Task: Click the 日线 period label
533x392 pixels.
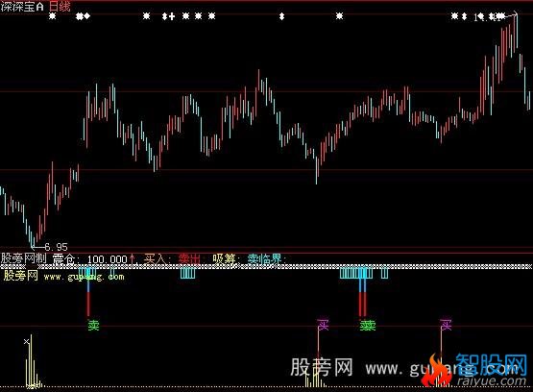Action: [60, 7]
